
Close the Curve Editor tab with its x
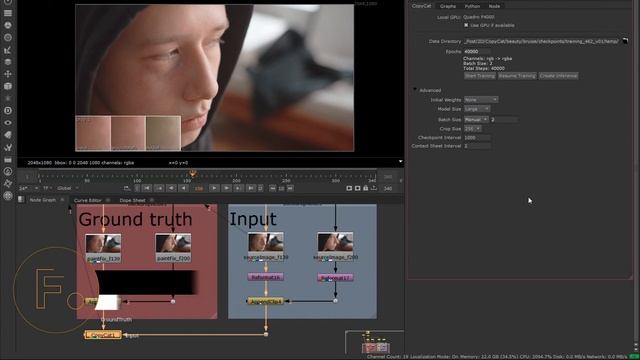point(108,200)
